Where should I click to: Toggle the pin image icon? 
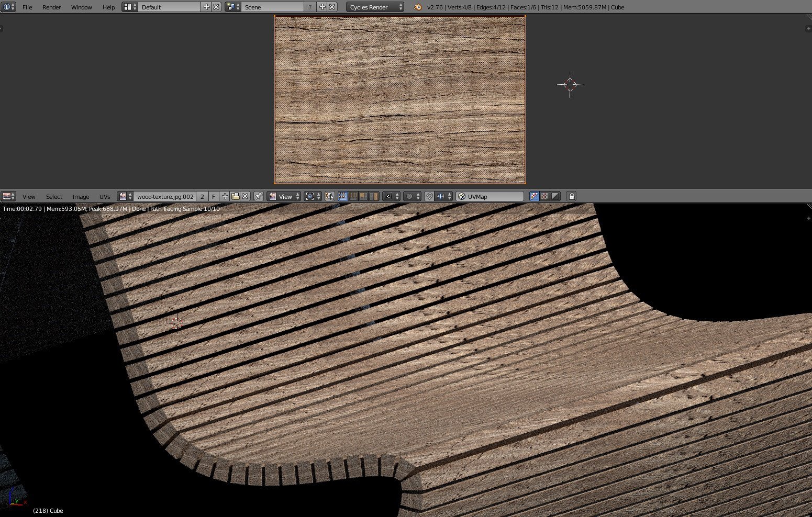(x=258, y=196)
